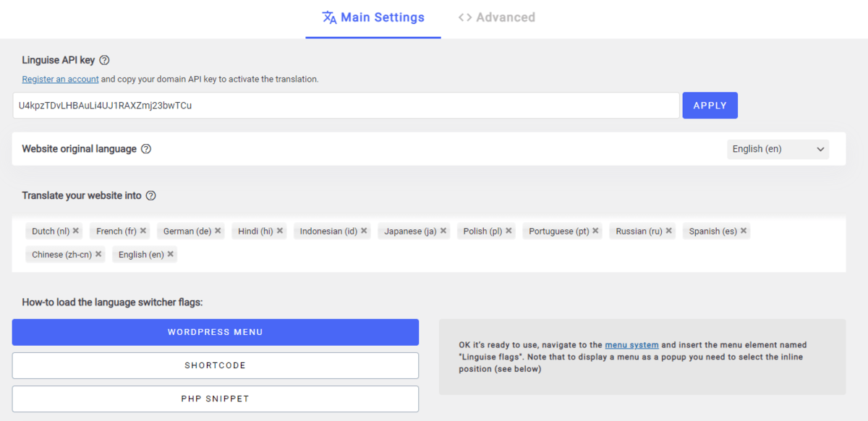This screenshot has height=421, width=868.
Task: Select the SHORTCODE loading option
Action: coord(216,365)
